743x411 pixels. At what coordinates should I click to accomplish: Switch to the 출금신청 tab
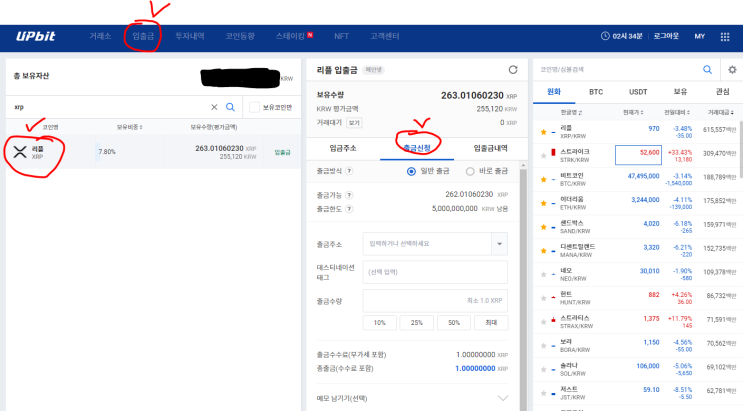tap(417, 148)
